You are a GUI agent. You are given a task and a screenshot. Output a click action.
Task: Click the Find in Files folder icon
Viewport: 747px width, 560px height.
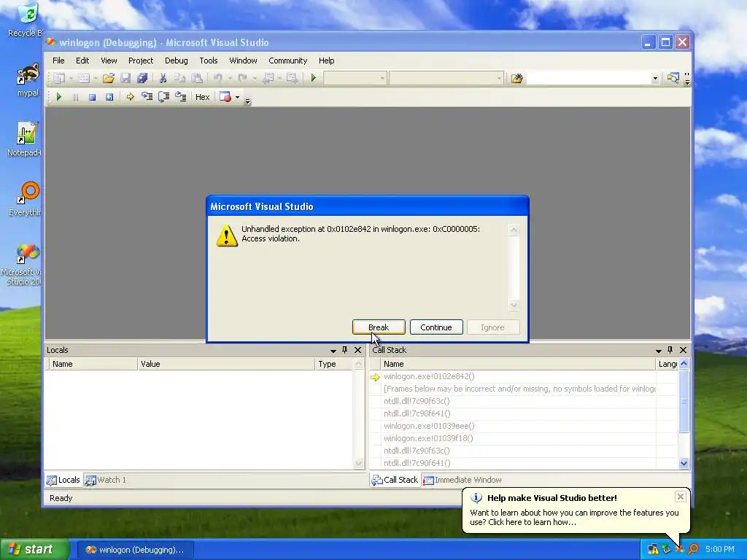click(517, 78)
